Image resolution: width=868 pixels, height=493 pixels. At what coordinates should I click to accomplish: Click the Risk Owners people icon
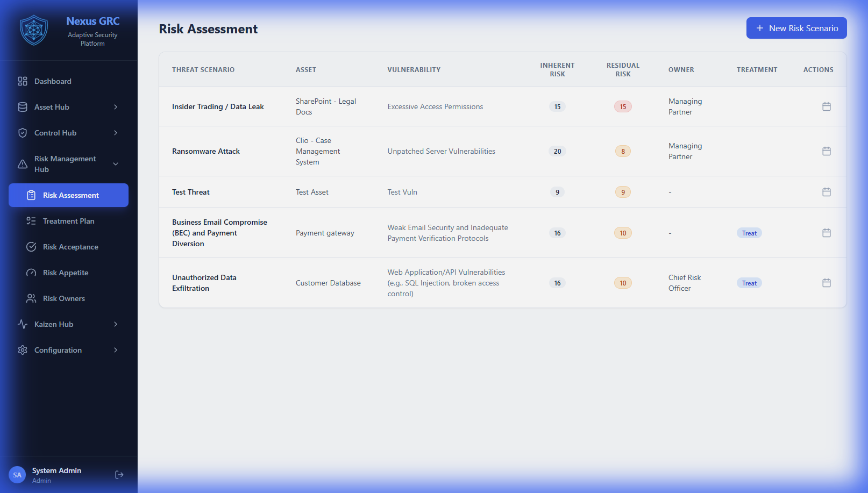(32, 298)
